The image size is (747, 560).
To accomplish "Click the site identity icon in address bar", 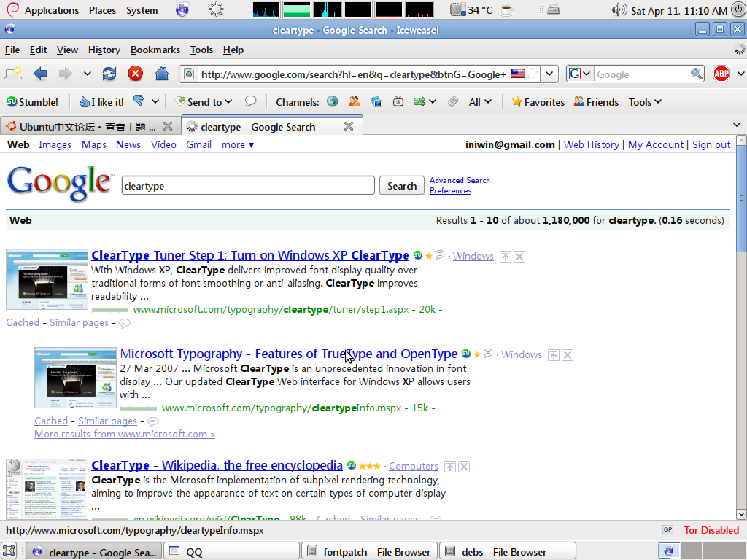I will (189, 74).
